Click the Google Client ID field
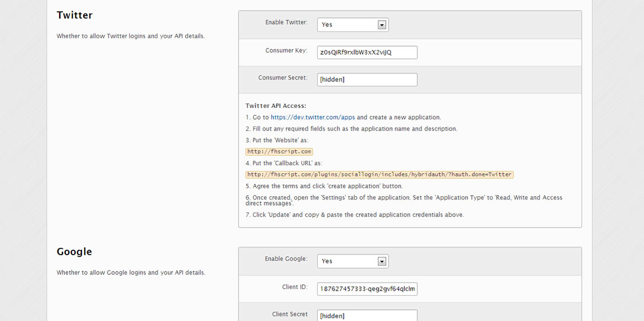Viewport: 644px width, 321px height. pyautogui.click(x=367, y=289)
